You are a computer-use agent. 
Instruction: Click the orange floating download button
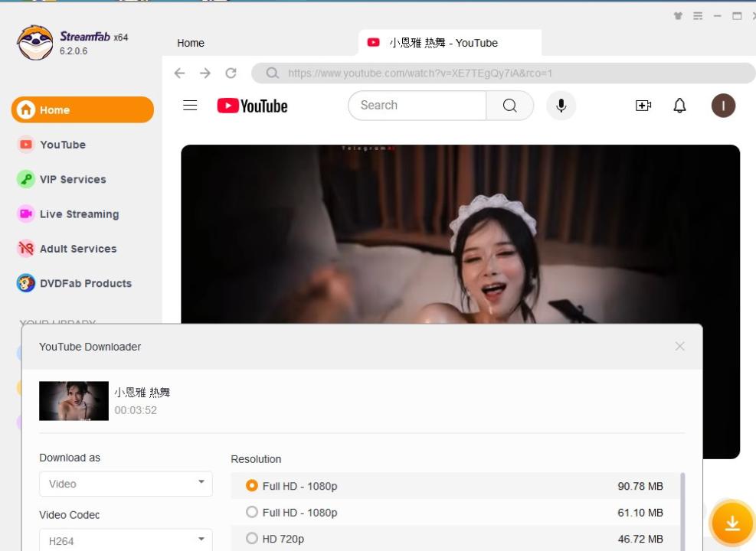pyautogui.click(x=731, y=523)
